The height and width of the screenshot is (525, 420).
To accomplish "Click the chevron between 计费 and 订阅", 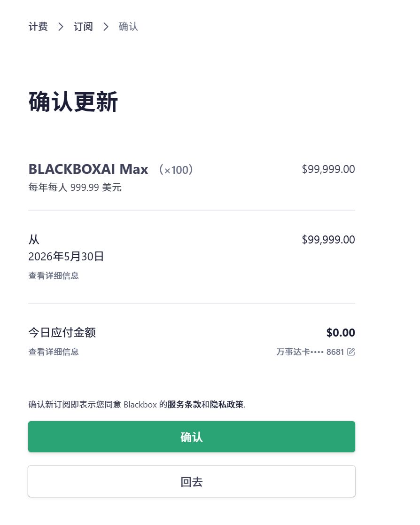I will click(61, 27).
